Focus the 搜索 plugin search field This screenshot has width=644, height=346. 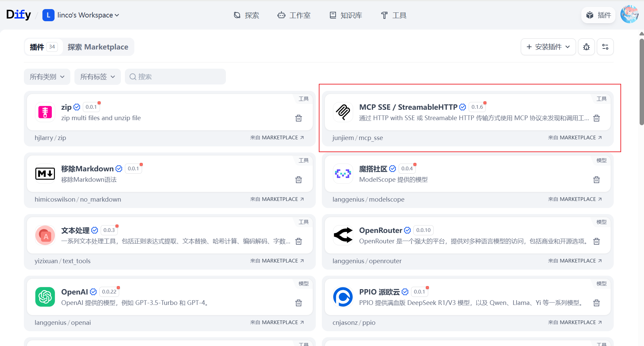point(175,77)
